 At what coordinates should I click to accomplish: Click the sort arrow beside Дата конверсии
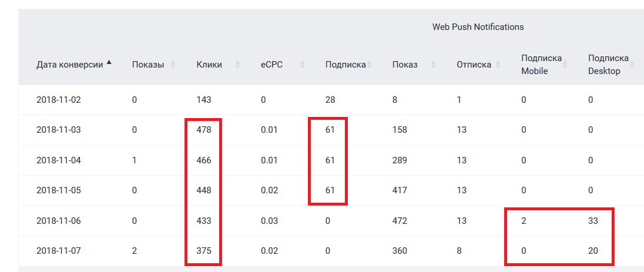coord(109,62)
